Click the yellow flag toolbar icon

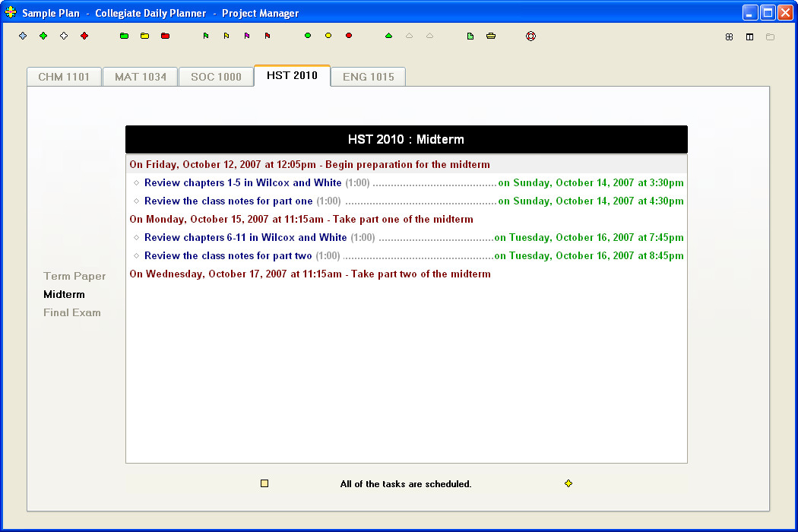226,36
